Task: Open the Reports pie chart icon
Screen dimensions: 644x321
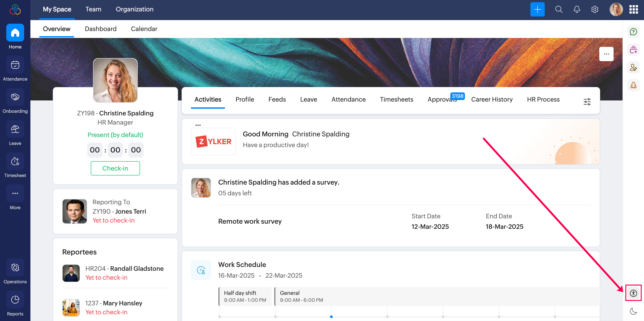Action: (x=15, y=300)
